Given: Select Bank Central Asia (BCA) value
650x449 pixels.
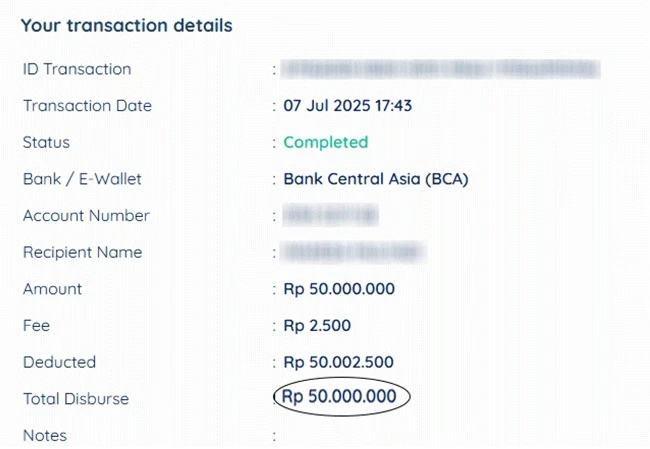Looking at the screenshot, I should pyautogui.click(x=376, y=179).
